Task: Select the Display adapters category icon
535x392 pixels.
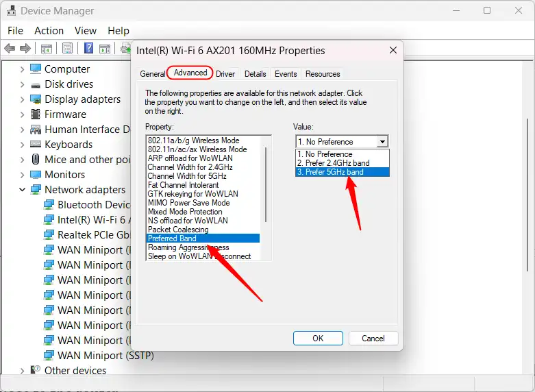Action: pos(36,99)
